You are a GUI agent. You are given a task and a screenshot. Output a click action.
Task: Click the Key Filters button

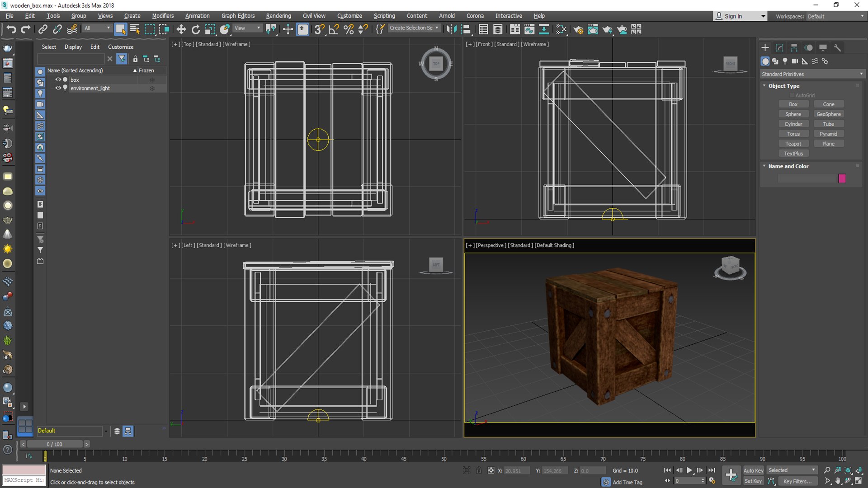(797, 481)
